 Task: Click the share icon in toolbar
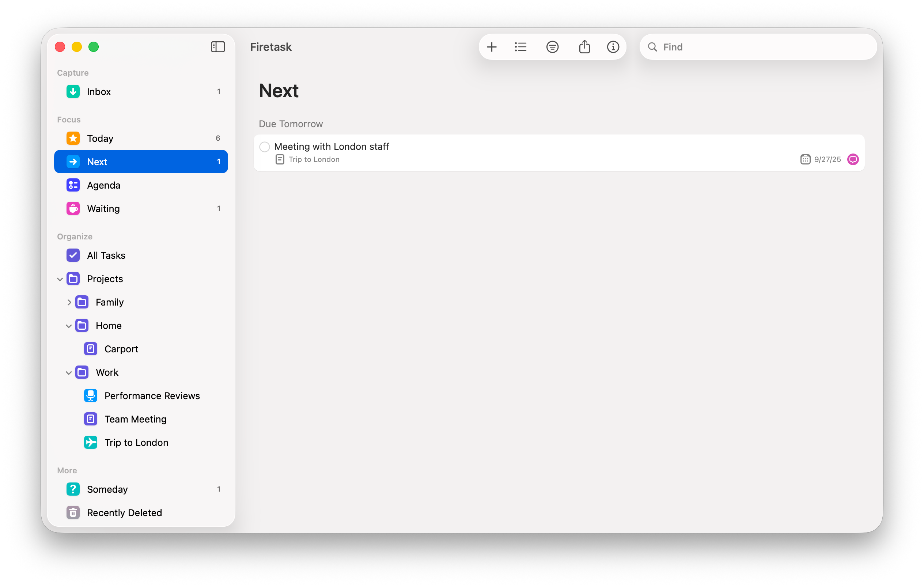584,47
